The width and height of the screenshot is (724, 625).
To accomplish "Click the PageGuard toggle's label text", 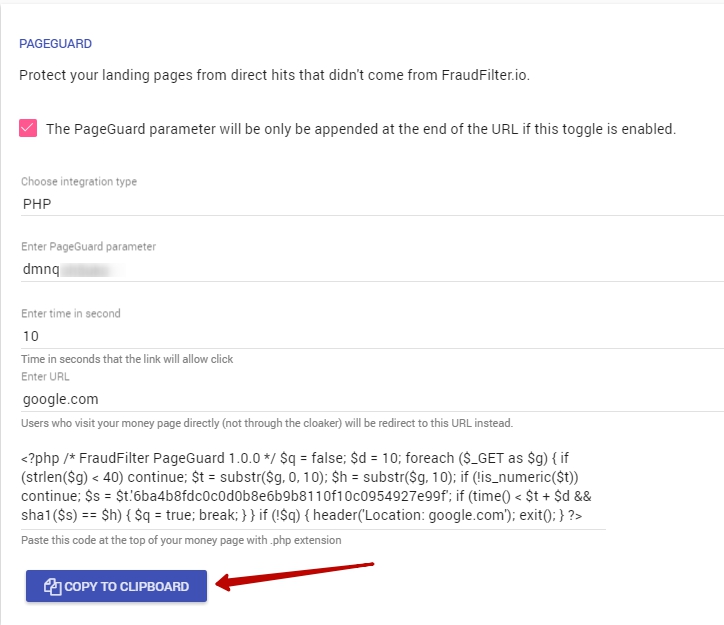I will (361, 129).
